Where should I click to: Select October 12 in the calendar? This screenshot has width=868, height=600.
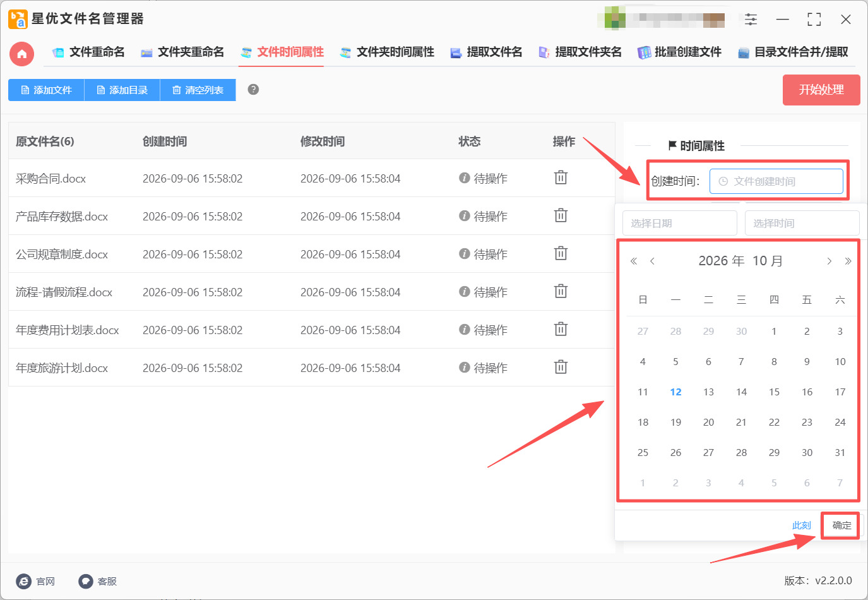675,392
